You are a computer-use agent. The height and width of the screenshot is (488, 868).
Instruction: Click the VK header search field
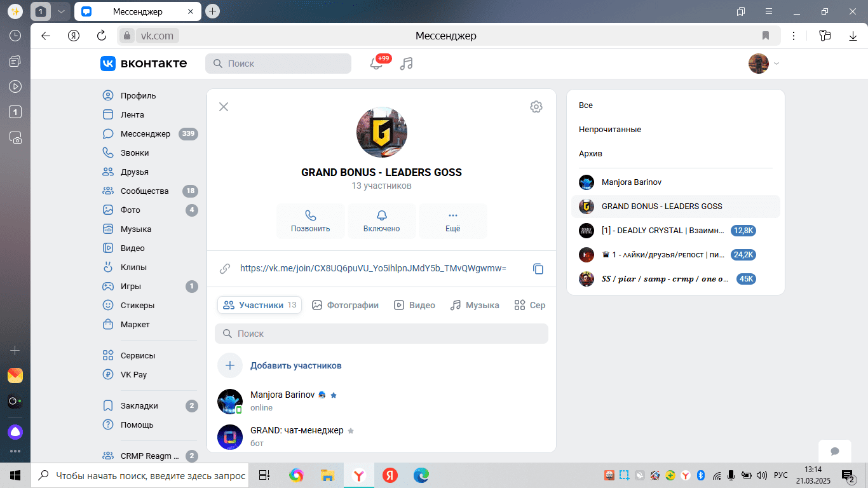click(278, 64)
